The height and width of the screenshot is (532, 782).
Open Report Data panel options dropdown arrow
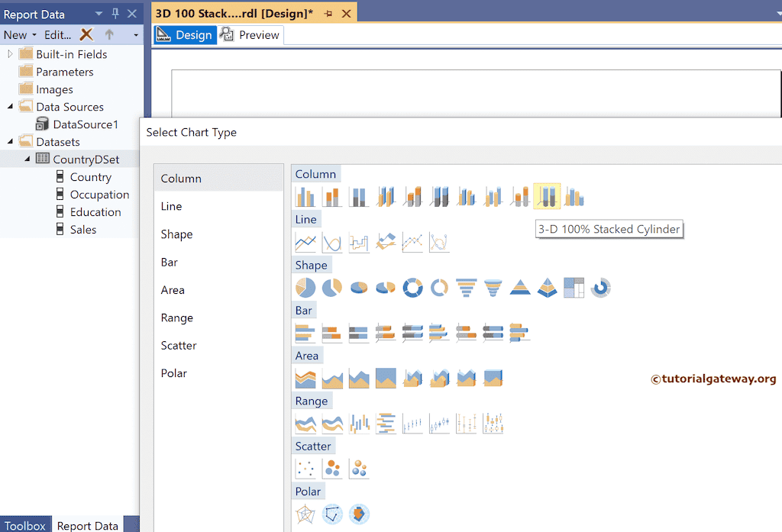pyautogui.click(x=99, y=14)
